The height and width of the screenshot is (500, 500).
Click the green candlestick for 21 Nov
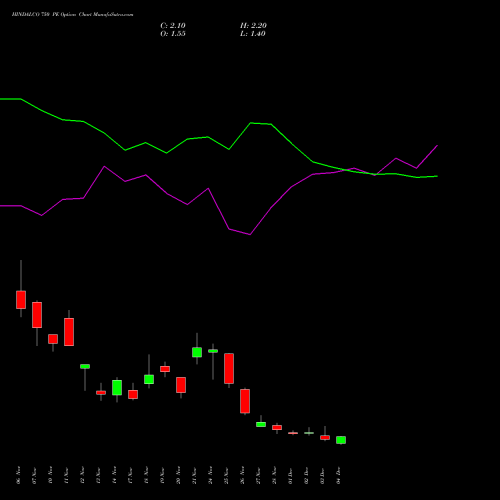pyautogui.click(x=197, y=352)
